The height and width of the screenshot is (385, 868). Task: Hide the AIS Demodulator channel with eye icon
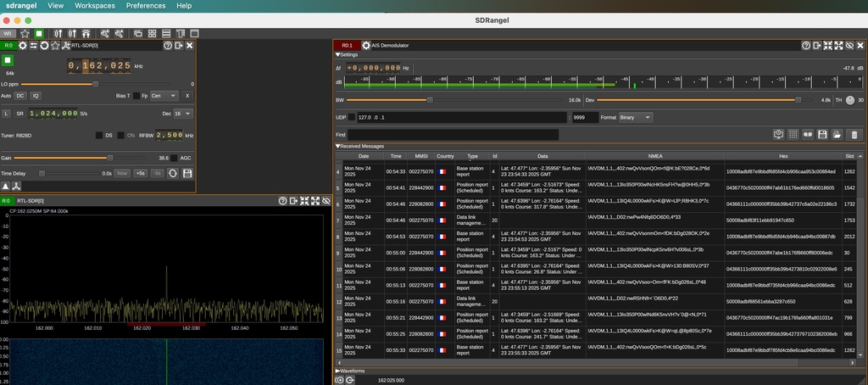tap(849, 46)
